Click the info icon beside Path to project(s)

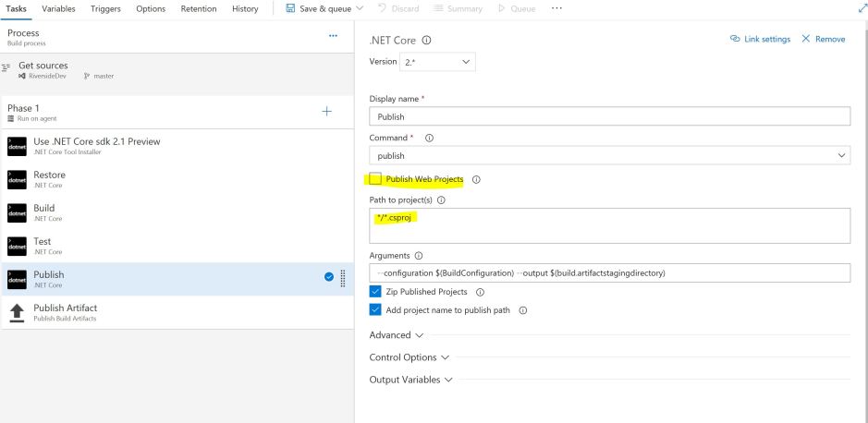click(441, 199)
